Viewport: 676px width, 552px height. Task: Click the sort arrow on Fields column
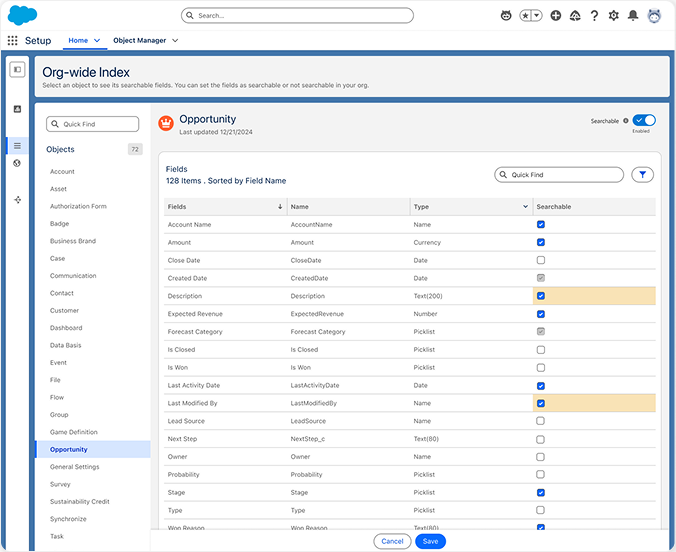pos(280,207)
